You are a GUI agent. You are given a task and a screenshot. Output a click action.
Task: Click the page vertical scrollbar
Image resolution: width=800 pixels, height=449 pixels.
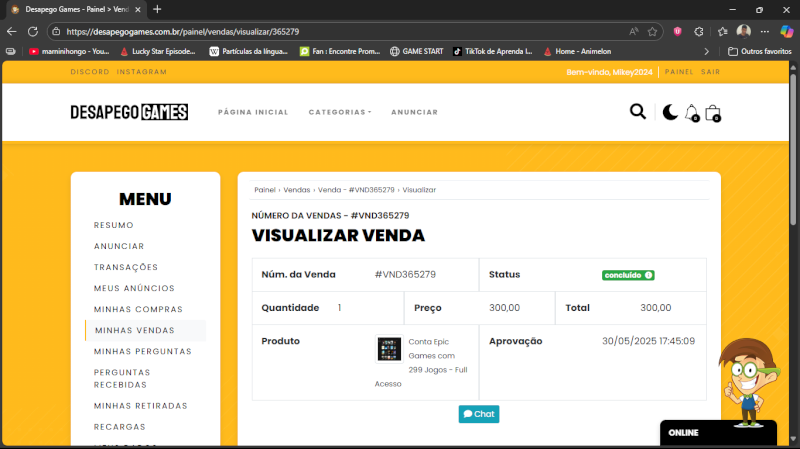(x=793, y=149)
